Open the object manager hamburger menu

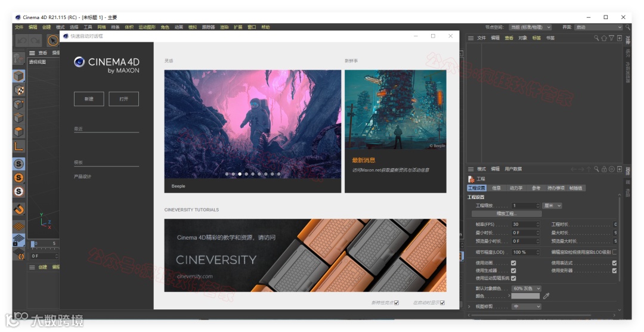click(470, 38)
